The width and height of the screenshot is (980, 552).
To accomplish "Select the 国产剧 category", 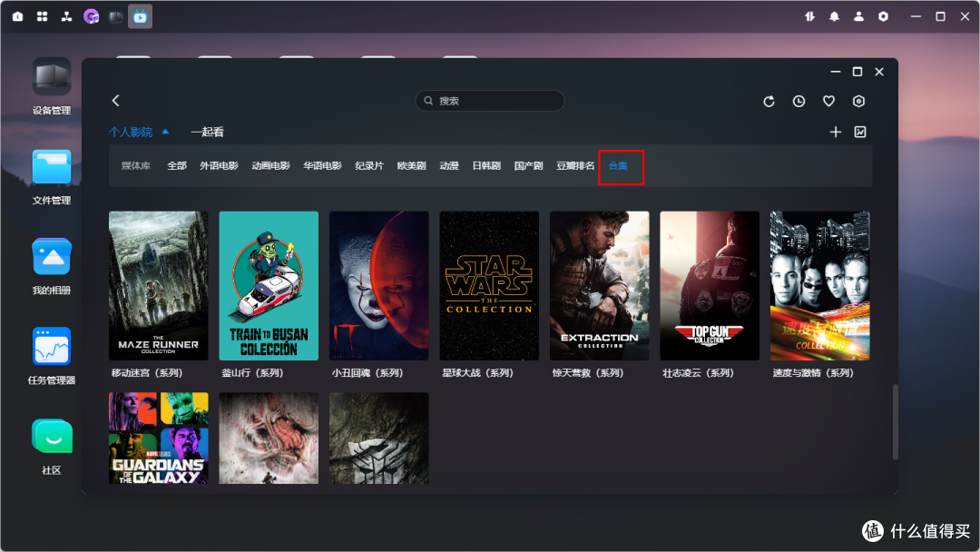I will 528,165.
